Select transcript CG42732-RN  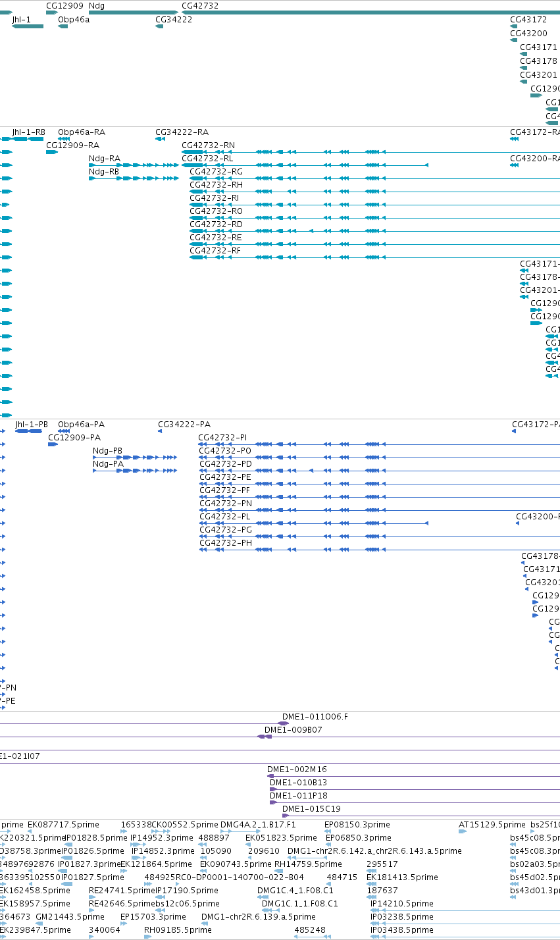(x=370, y=152)
